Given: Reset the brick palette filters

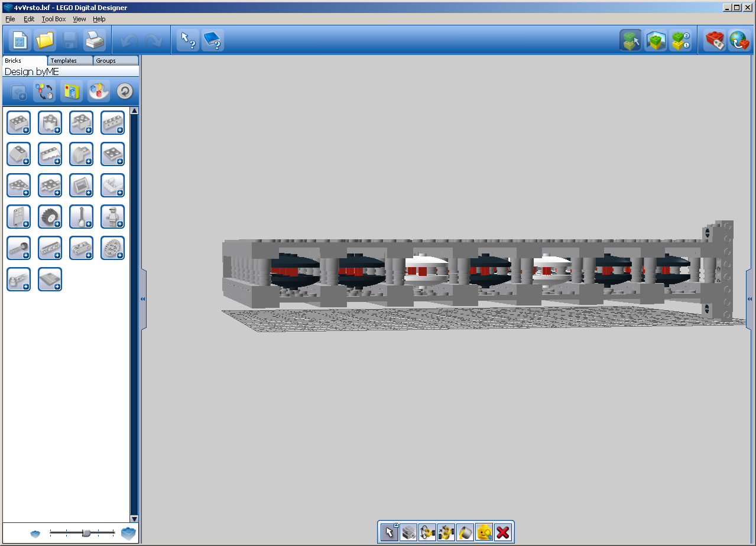Looking at the screenshot, I should (x=125, y=92).
